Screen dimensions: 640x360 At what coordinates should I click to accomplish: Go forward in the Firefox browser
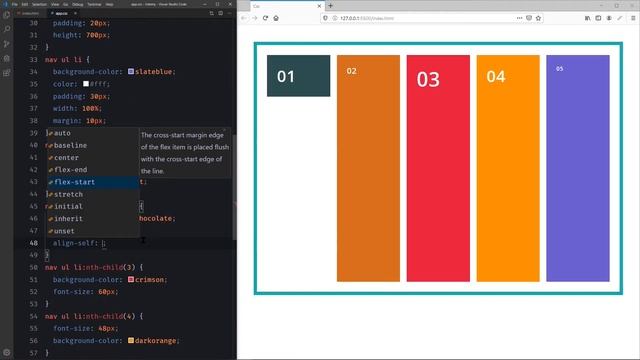[x=255, y=18]
